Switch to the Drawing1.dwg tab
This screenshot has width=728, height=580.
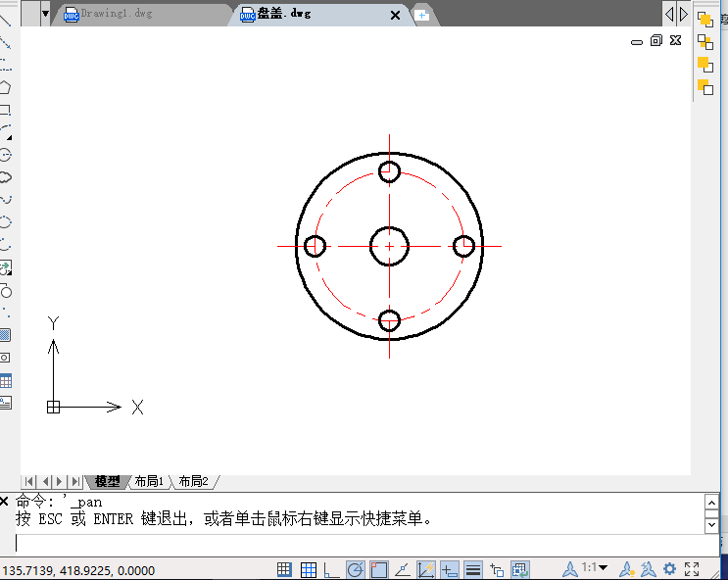[114, 15]
